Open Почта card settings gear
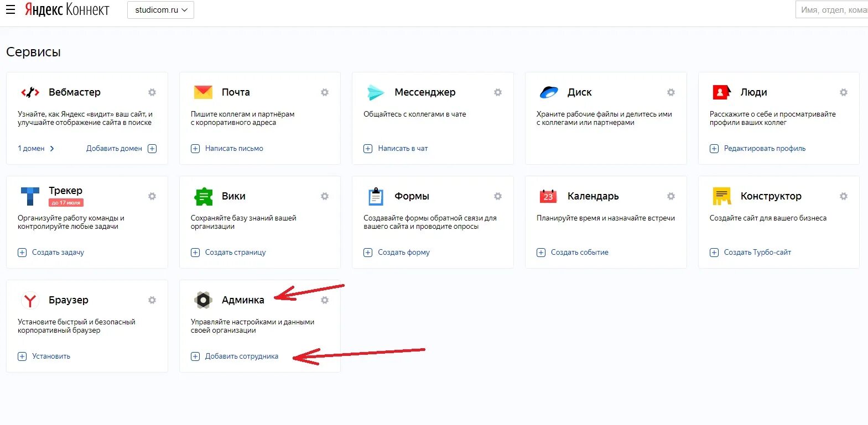The height and width of the screenshot is (425, 868). tap(325, 92)
